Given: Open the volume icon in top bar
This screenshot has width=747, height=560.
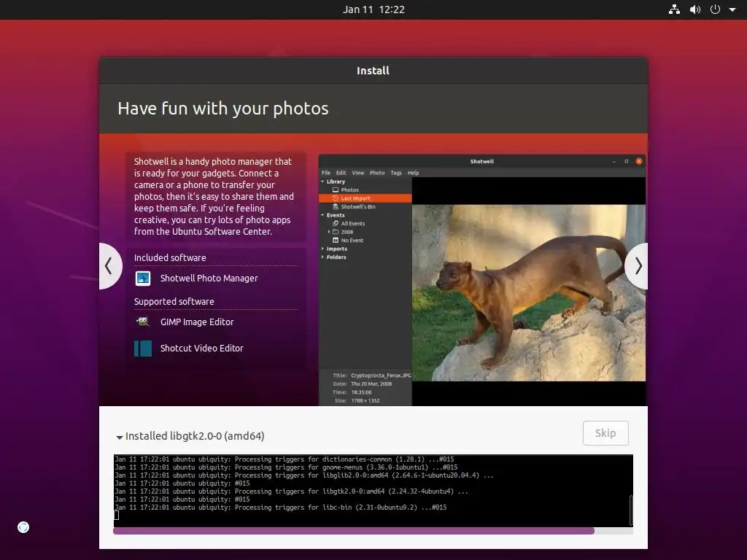Looking at the screenshot, I should point(695,9).
